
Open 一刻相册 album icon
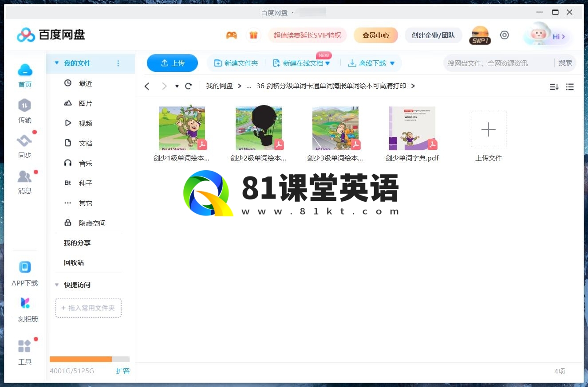(25, 303)
